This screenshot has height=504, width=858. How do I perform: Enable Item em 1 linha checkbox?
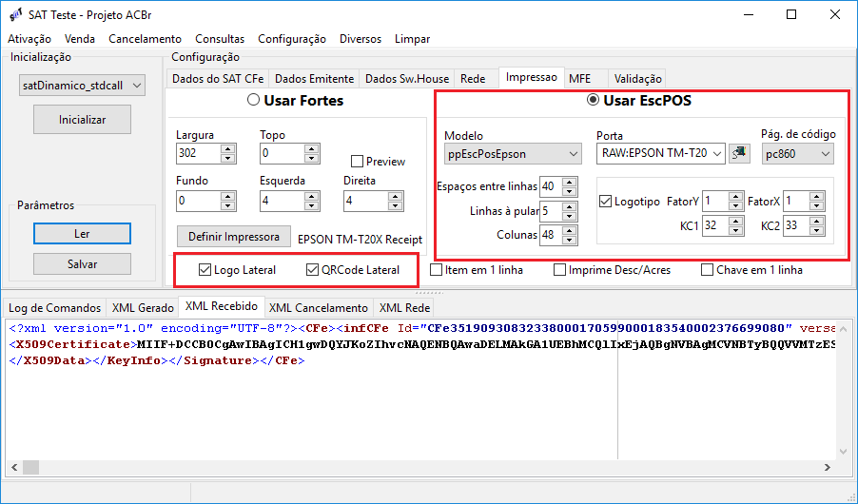point(436,270)
